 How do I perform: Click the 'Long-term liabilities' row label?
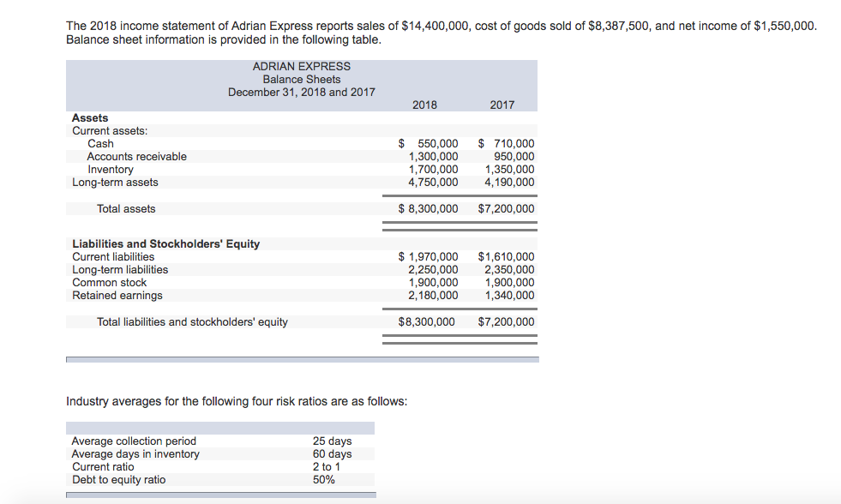pyautogui.click(x=120, y=270)
